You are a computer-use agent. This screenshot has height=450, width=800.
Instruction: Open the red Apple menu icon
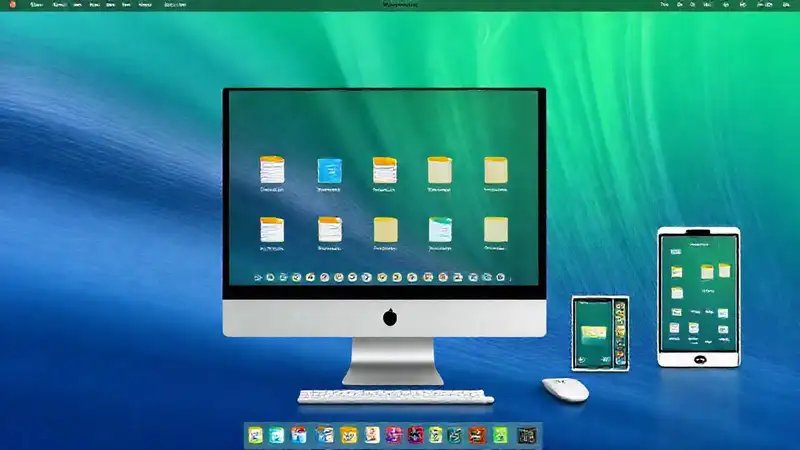[13, 4]
